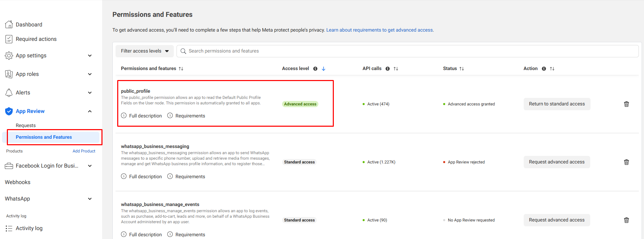This screenshot has width=644, height=239.
Task: Click the Activity log list icon
Action: pos(9,228)
